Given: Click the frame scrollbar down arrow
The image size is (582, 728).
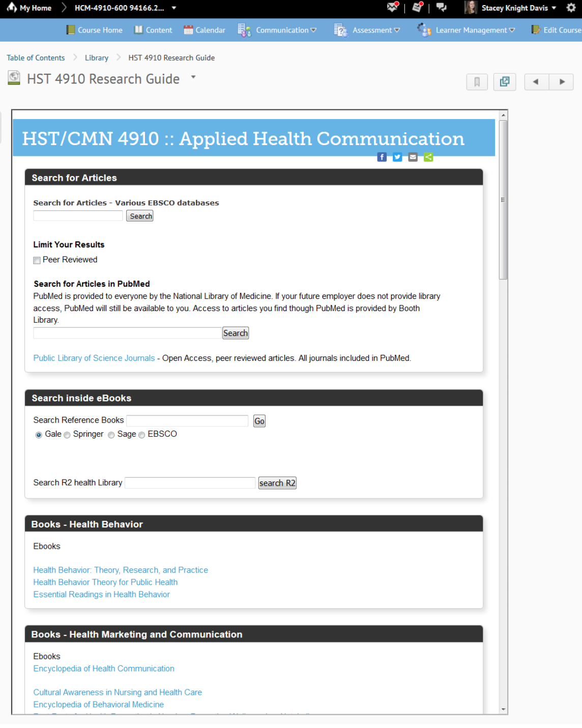Looking at the screenshot, I should [x=503, y=709].
